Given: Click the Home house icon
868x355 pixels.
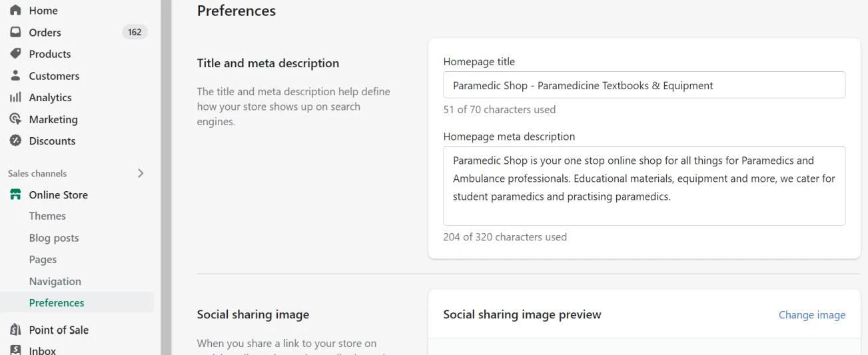Looking at the screenshot, I should pos(15,11).
